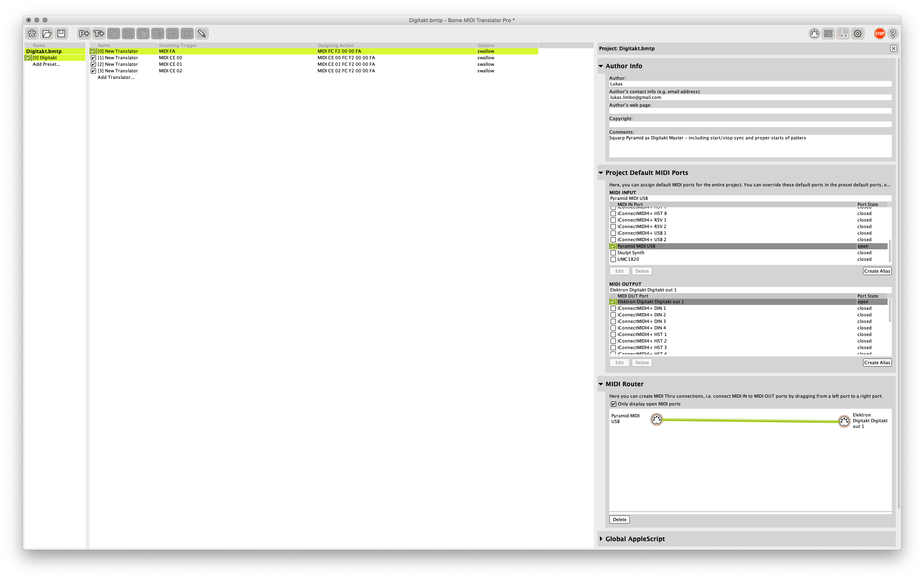Save the project using floppy disk icon
The height and width of the screenshot is (580, 924).
(61, 34)
